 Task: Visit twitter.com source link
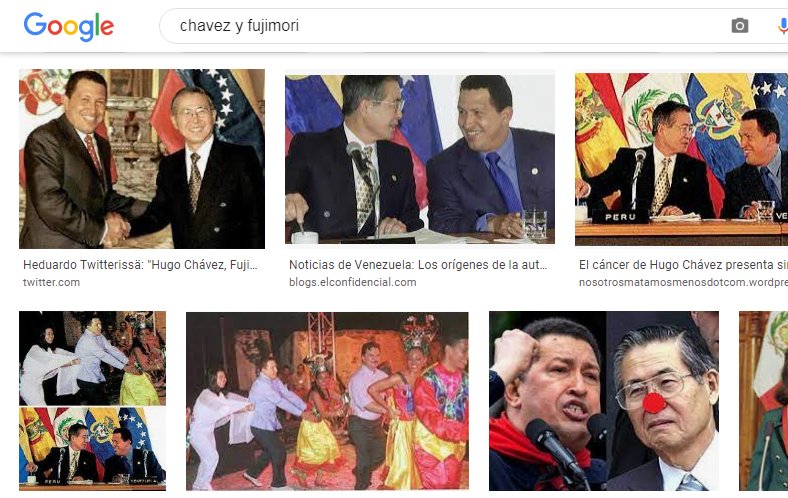point(51,282)
